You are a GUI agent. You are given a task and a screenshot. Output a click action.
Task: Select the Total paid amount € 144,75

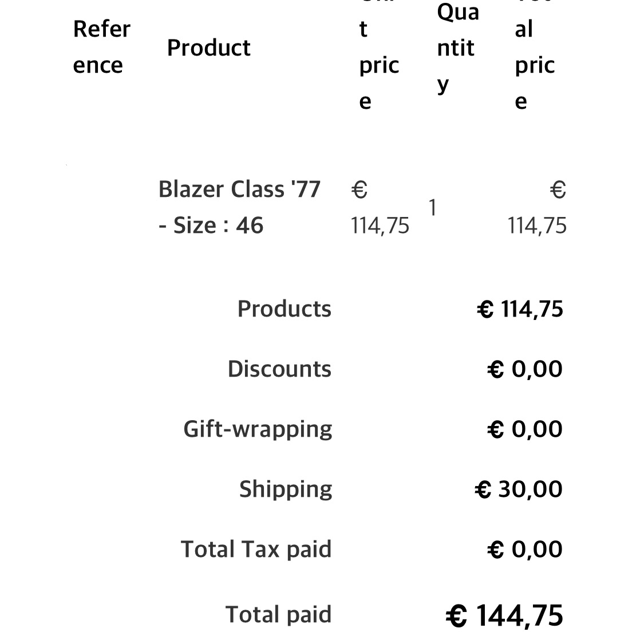[x=504, y=616]
